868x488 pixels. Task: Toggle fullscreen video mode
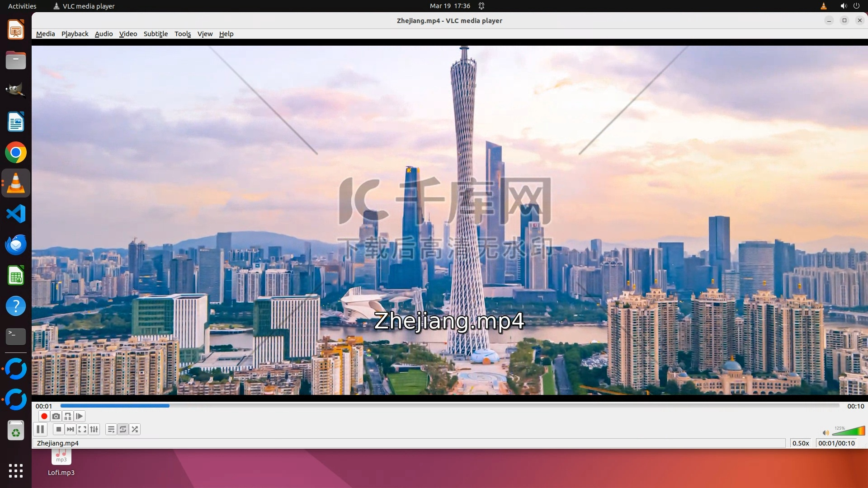[x=82, y=429]
